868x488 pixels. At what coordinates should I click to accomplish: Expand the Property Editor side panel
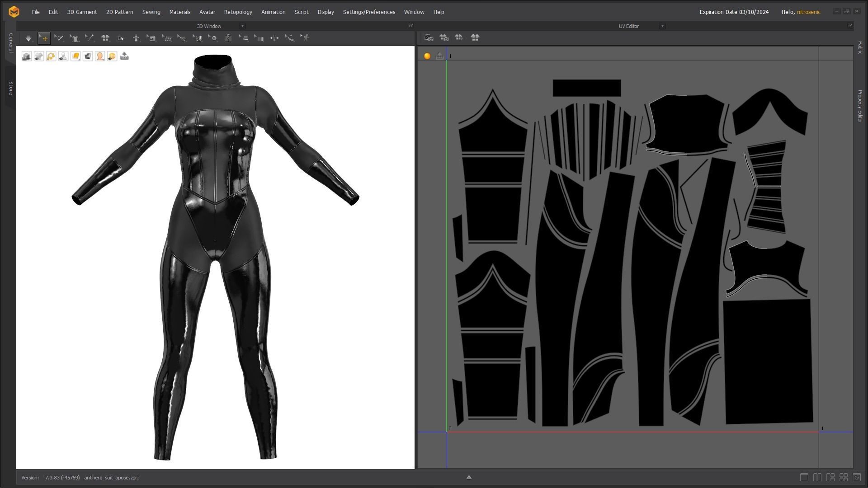860,106
